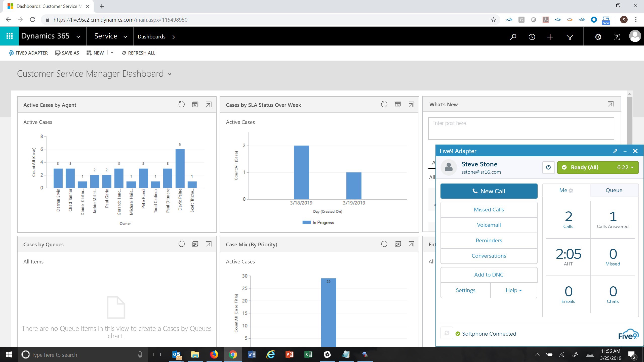This screenshot has height=362, width=644.
Task: Open the Help dropdown in Five9 Adapter
Action: tap(513, 290)
